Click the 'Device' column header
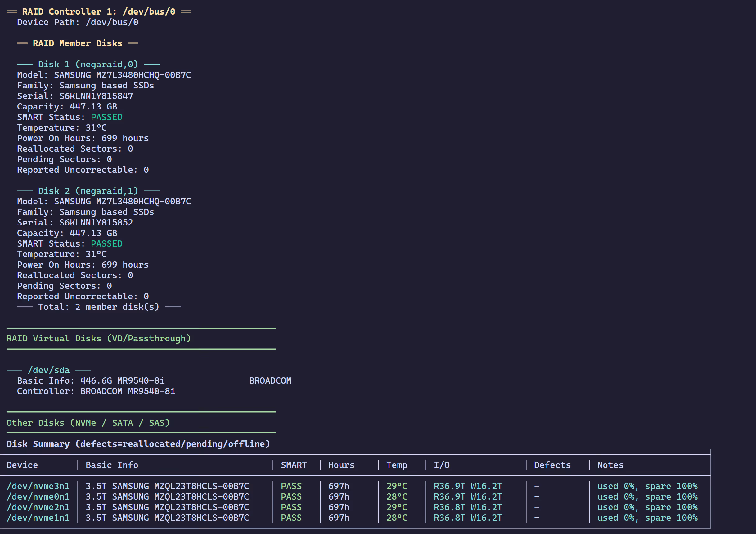This screenshot has height=534, width=756. [x=22, y=465]
